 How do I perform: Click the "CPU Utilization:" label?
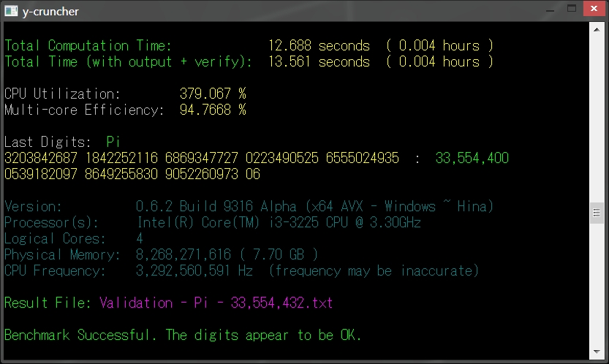pyautogui.click(x=62, y=94)
